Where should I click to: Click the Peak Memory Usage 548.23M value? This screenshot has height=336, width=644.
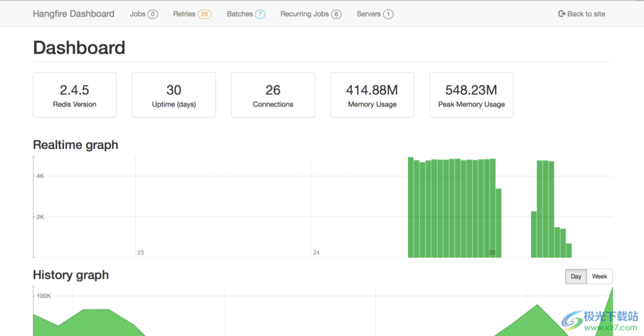(x=471, y=90)
